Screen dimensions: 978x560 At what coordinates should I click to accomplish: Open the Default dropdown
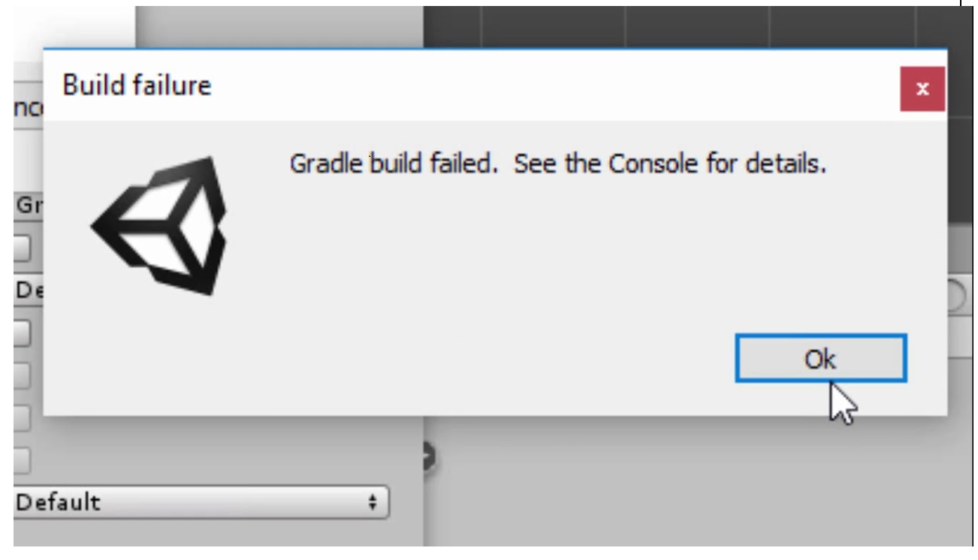[x=201, y=503]
